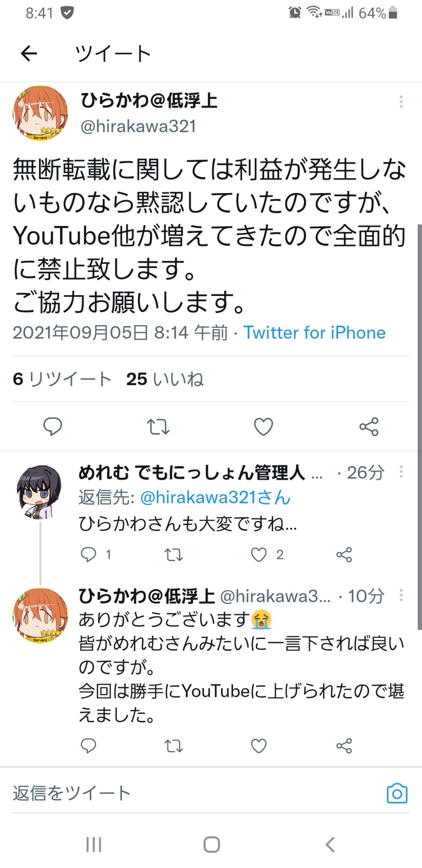Like めれむ's reply with 2 likes
The width and height of the screenshot is (422, 868).
click(259, 555)
